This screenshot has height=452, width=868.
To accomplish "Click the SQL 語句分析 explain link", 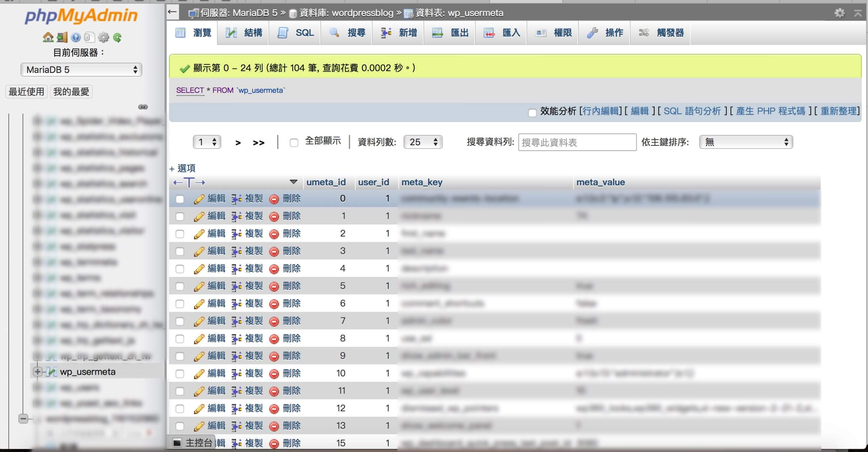I will pyautogui.click(x=692, y=111).
